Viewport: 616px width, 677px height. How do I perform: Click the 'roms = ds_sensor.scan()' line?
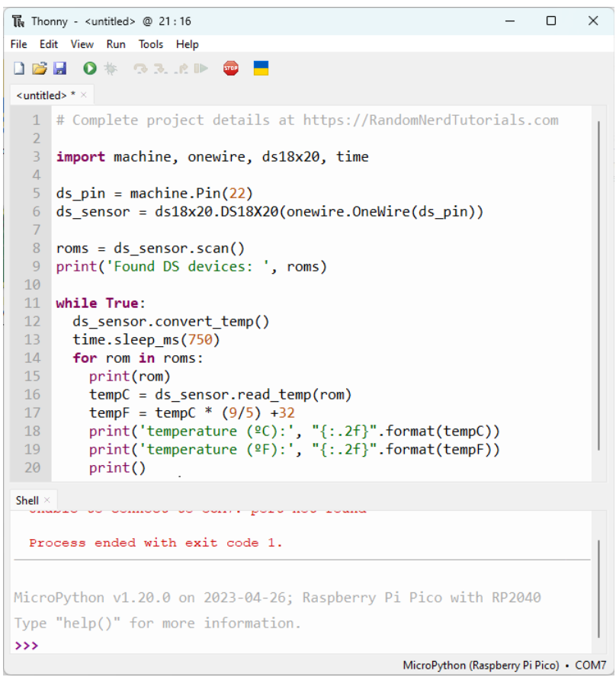pyautogui.click(x=150, y=249)
